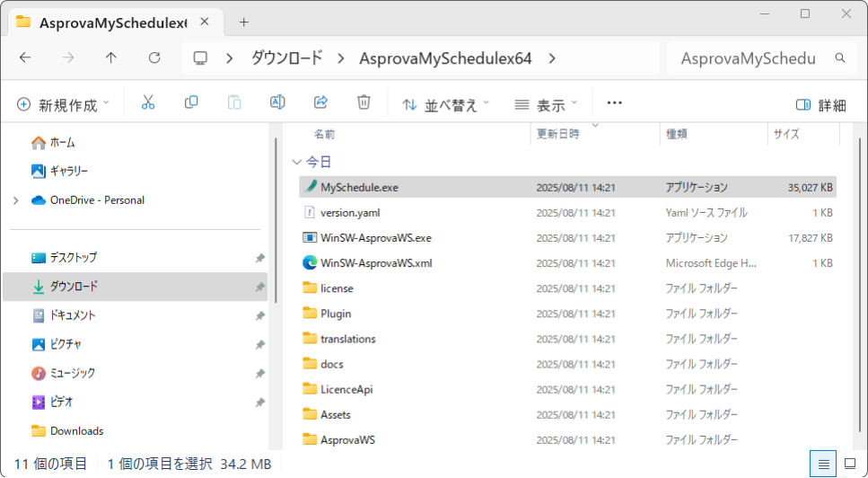Add a new tab with plus button

click(x=244, y=22)
